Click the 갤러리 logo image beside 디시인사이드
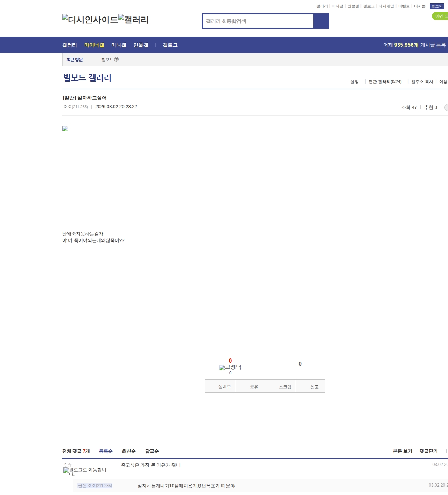The image size is (448, 495). 133,19
